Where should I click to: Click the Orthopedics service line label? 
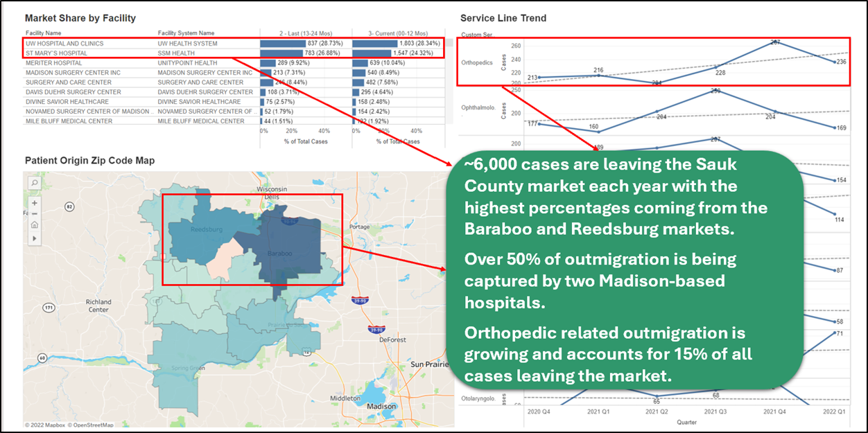tap(477, 62)
